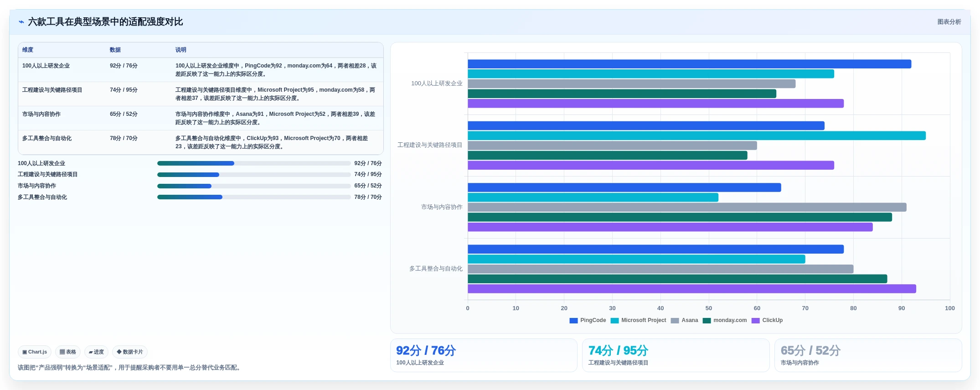
Task: Click the Asana bar in 多工具整合与自动化 group
Action: pos(660,269)
